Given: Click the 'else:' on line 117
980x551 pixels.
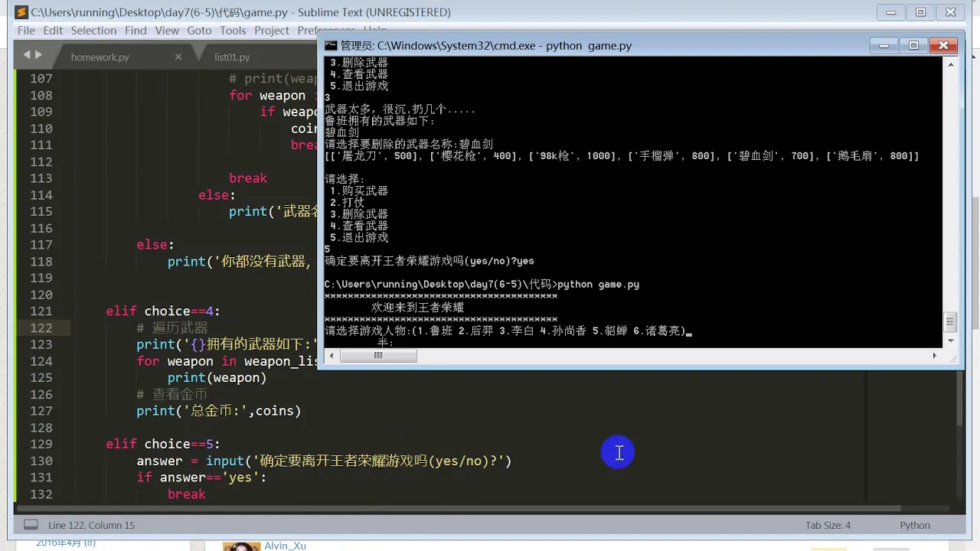Looking at the screenshot, I should (x=155, y=245).
